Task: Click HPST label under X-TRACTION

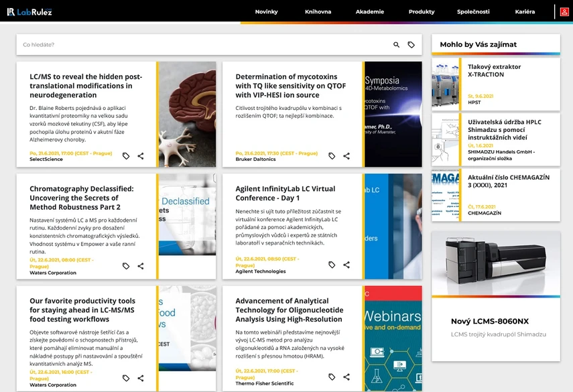Action: click(x=474, y=103)
